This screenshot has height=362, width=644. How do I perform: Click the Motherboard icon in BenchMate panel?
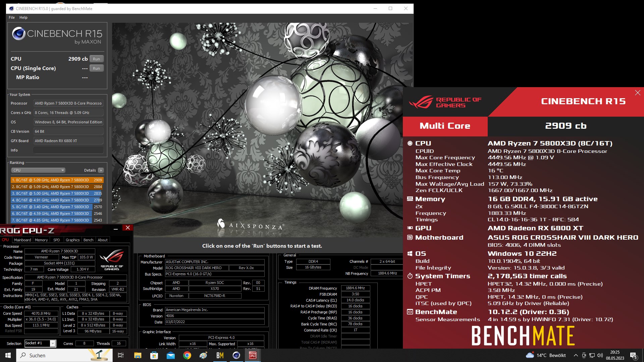[410, 238]
